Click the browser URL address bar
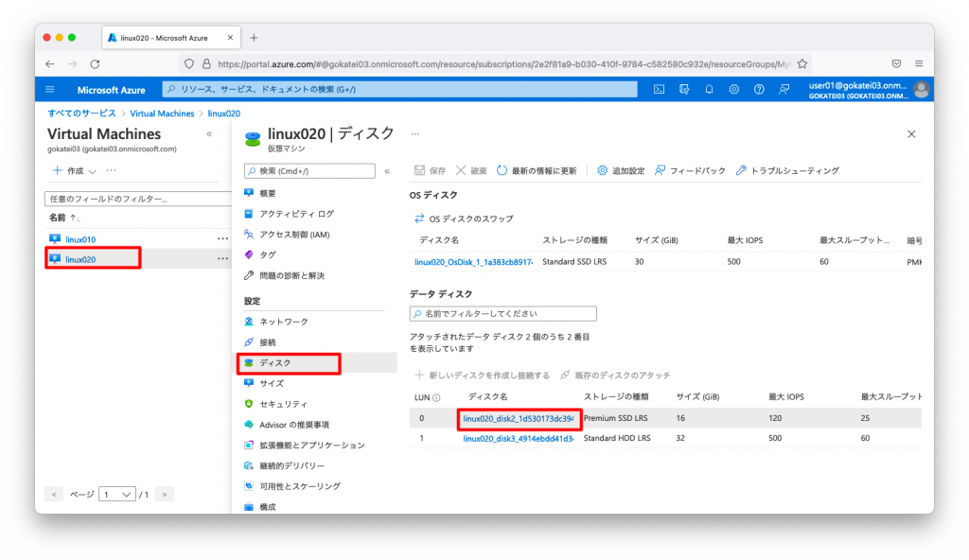The height and width of the screenshot is (560, 969). [x=503, y=63]
